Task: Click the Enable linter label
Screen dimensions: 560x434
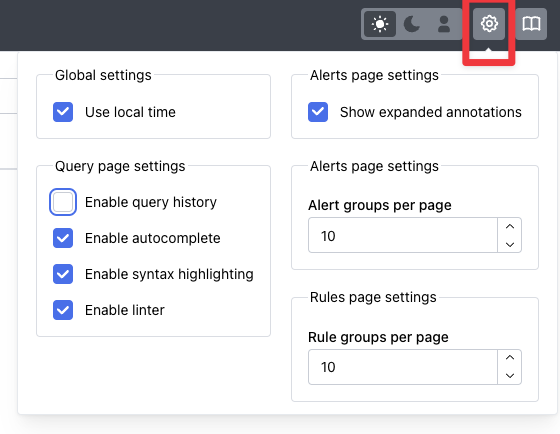Action: click(x=125, y=310)
